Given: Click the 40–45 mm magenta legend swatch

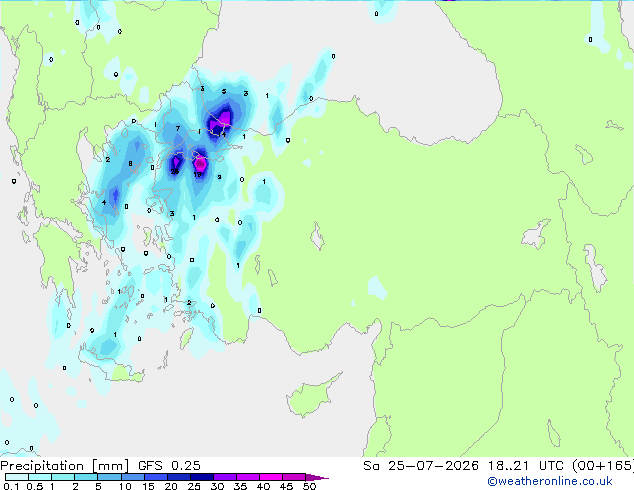Looking at the screenshot, I should click(x=271, y=477).
